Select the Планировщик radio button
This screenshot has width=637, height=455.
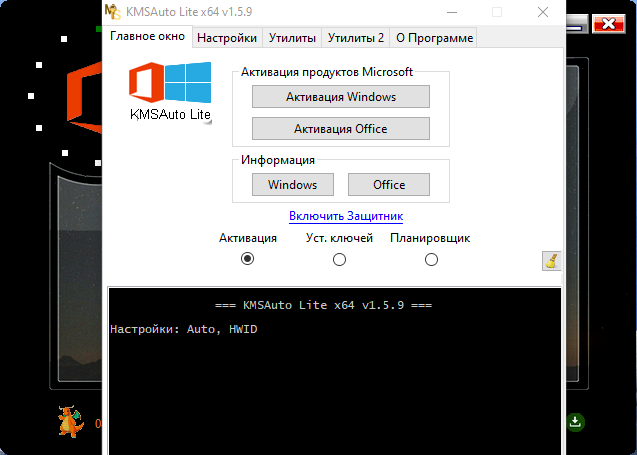click(x=431, y=259)
